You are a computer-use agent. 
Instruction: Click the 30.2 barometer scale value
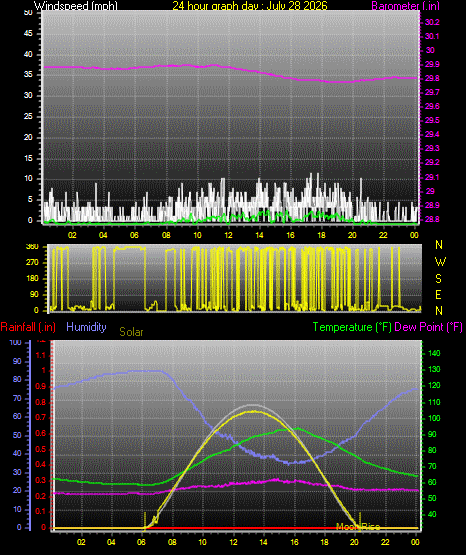tap(432, 22)
